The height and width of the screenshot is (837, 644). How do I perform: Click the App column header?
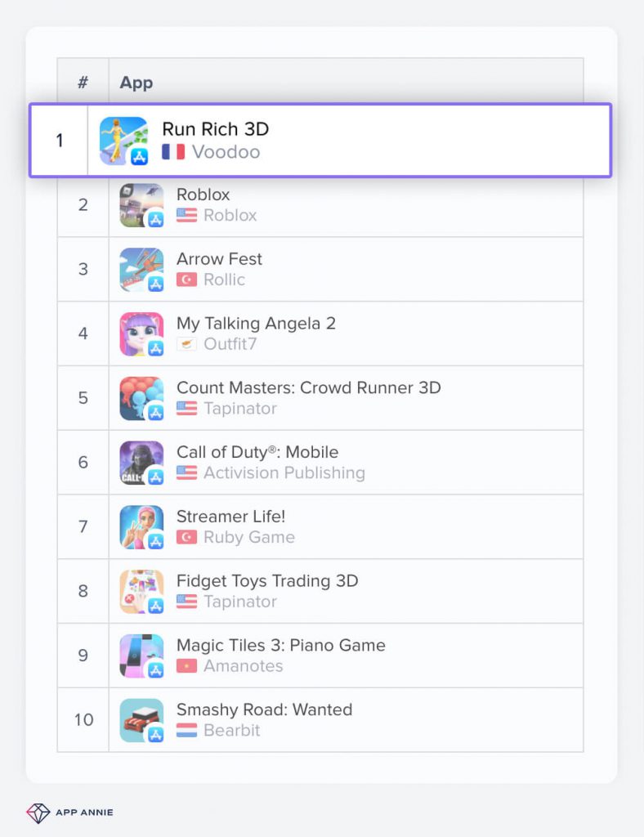coord(136,83)
